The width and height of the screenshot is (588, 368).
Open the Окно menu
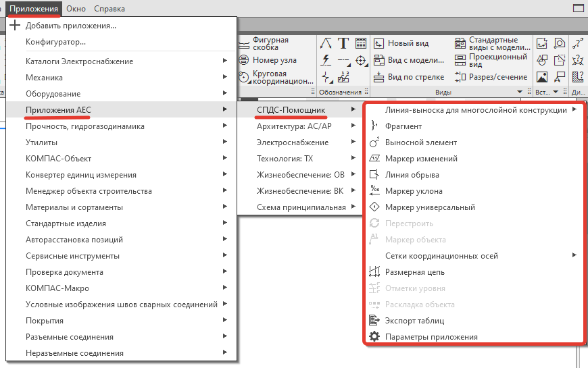coord(76,8)
